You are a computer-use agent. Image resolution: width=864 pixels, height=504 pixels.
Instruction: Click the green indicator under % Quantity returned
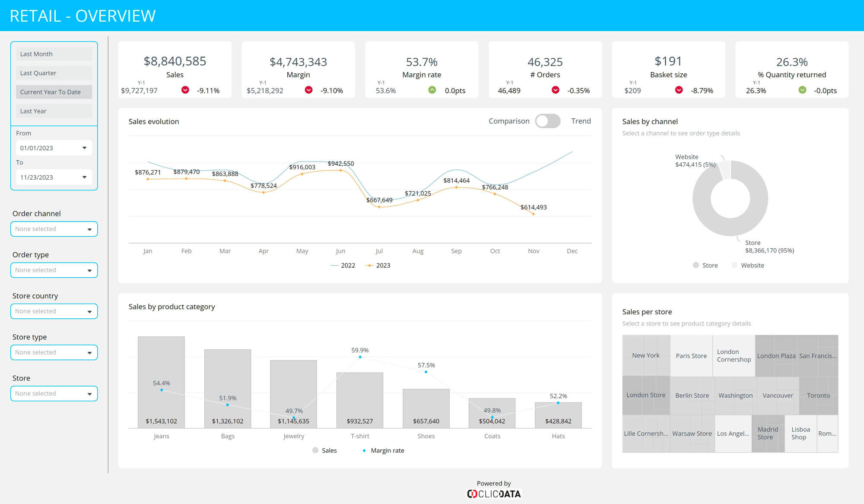click(802, 91)
